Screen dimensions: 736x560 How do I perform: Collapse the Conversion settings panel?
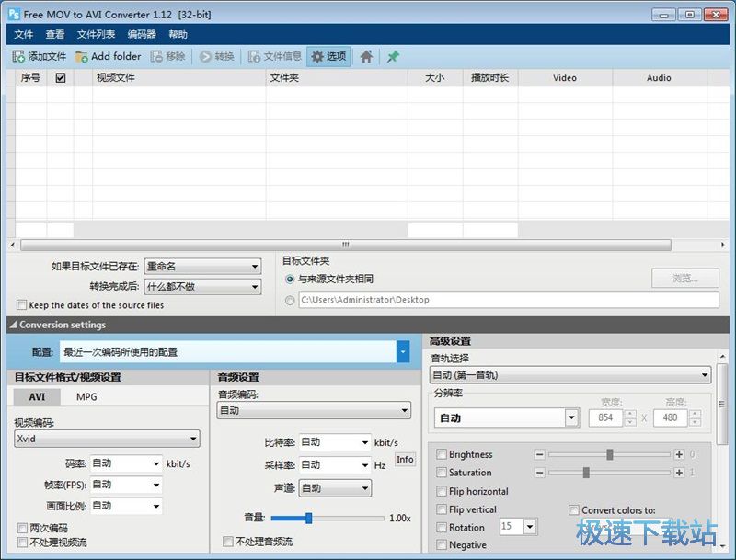13,325
